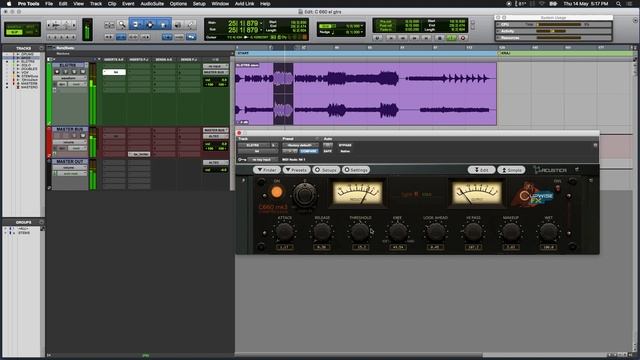Image resolution: width=640 pixels, height=360 pixels.
Task: Select the Scrubber tool in toolbar
Action: pyautogui.click(x=178, y=25)
